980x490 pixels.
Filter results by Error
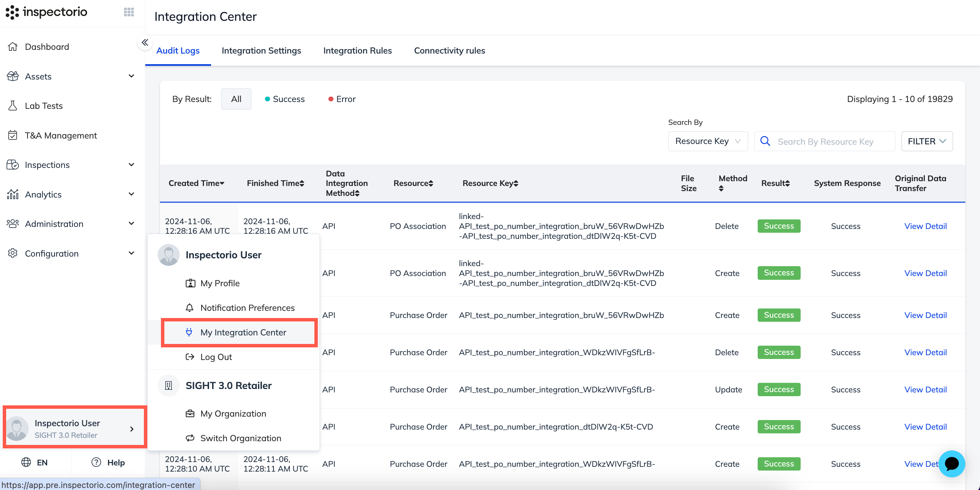point(342,99)
